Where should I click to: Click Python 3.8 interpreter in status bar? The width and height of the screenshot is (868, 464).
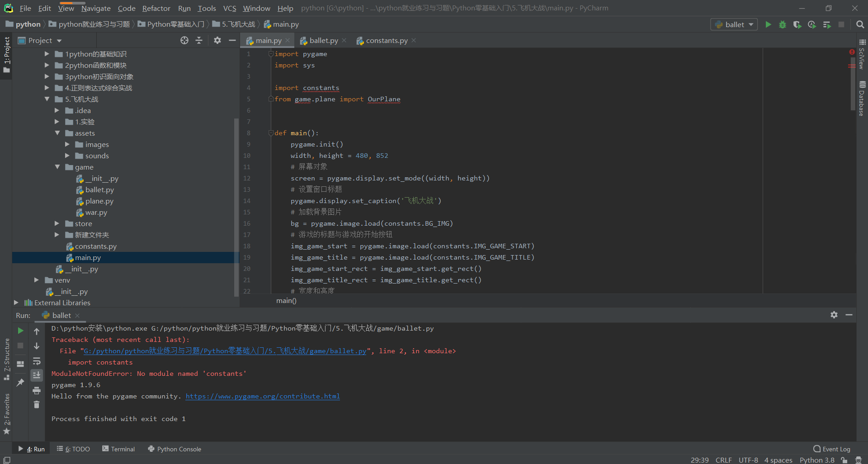(817, 460)
